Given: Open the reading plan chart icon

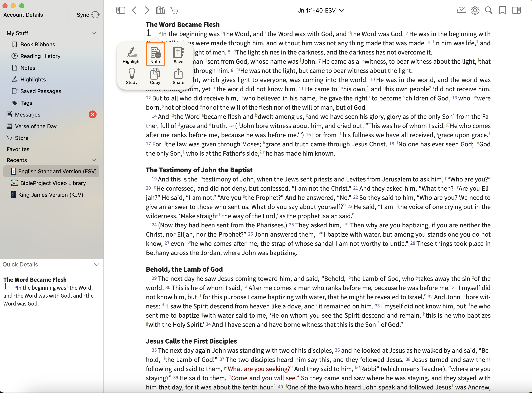Looking at the screenshot, I should pos(461,10).
